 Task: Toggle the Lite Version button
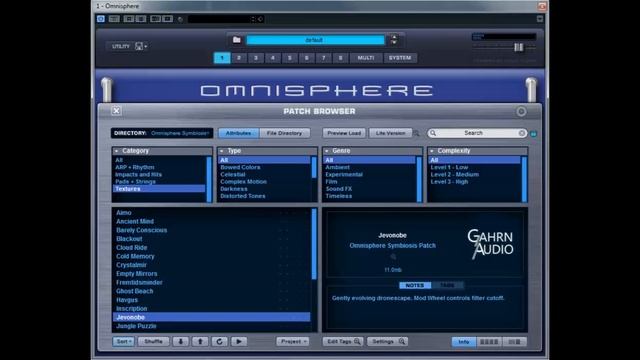pyautogui.click(x=391, y=133)
